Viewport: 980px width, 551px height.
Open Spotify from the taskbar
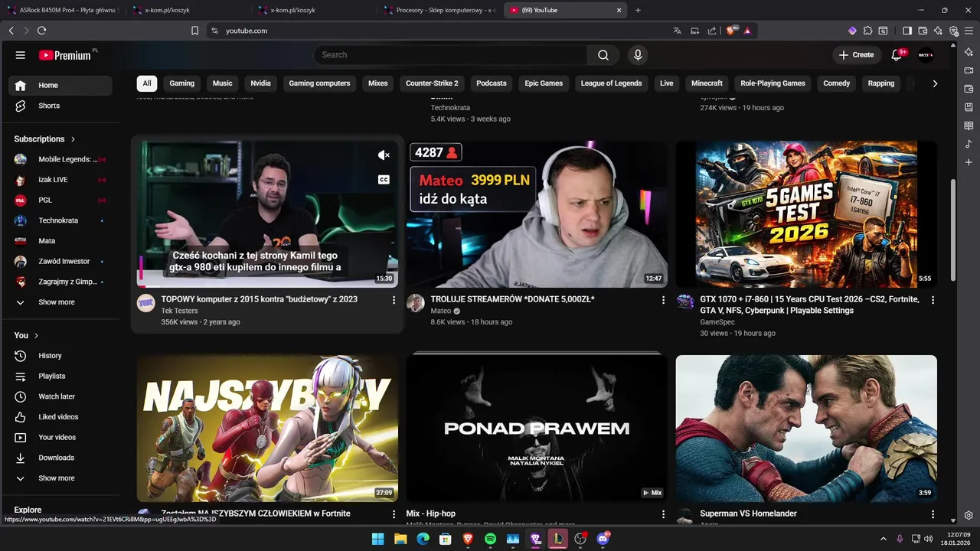pyautogui.click(x=490, y=539)
